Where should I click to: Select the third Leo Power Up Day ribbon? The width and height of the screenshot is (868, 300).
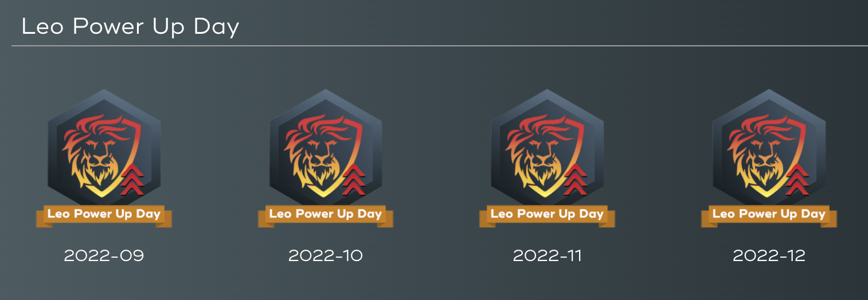coord(547,216)
